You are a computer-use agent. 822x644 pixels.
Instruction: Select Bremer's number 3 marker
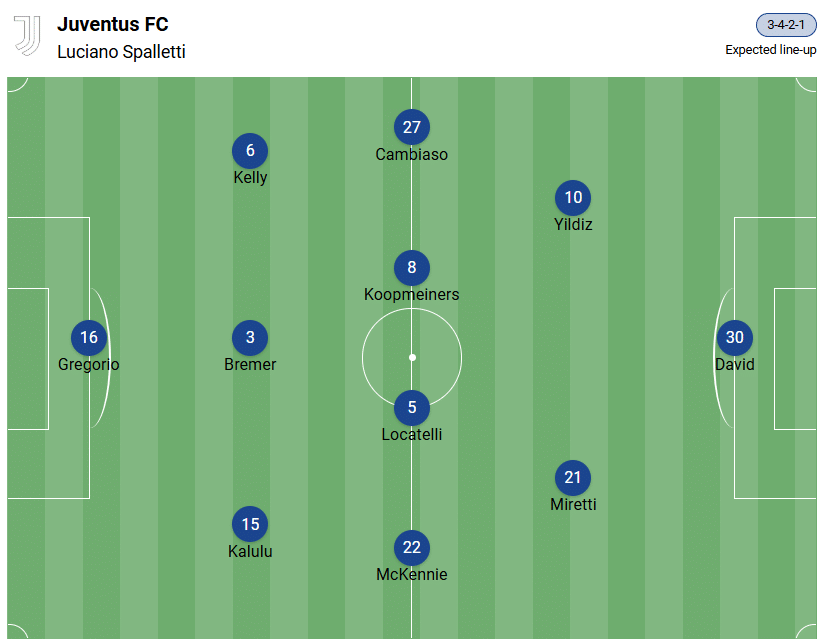250,338
